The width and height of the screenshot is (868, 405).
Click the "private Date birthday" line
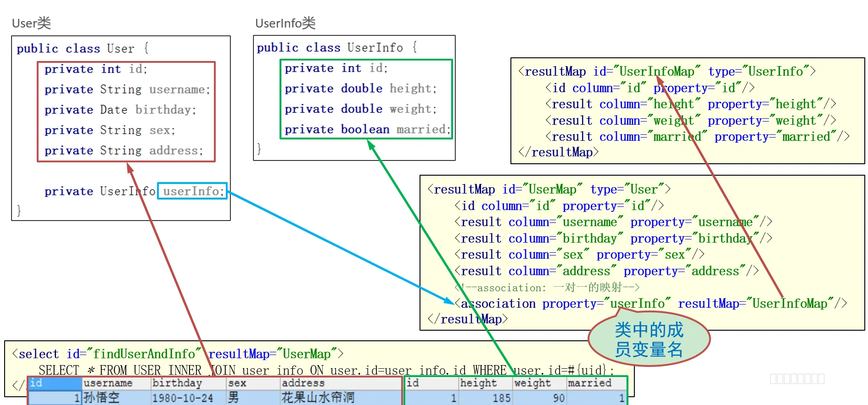pyautogui.click(x=120, y=110)
